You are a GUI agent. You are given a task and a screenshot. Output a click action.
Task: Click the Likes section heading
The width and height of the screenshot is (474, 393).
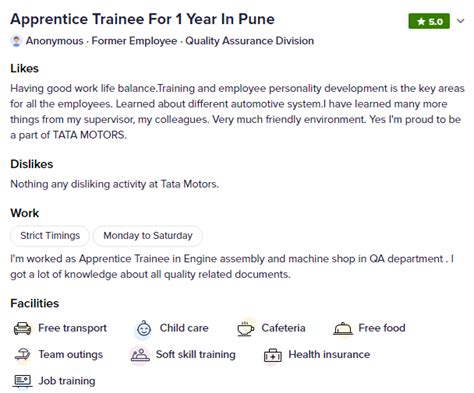click(24, 68)
